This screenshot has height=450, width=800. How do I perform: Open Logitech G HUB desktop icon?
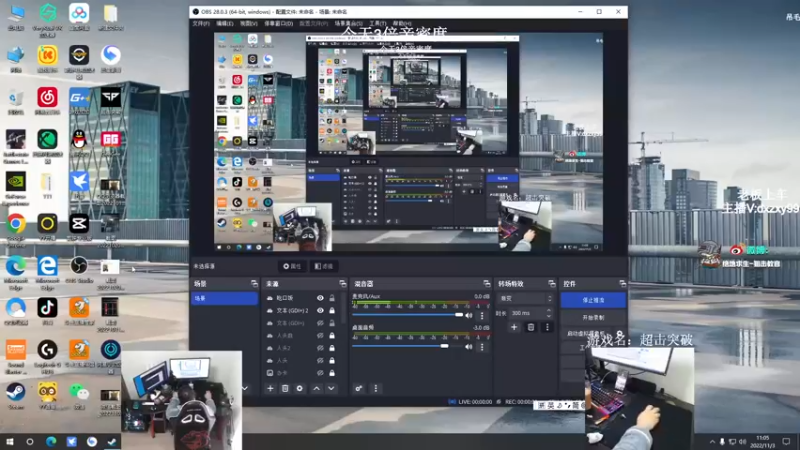[x=47, y=350]
